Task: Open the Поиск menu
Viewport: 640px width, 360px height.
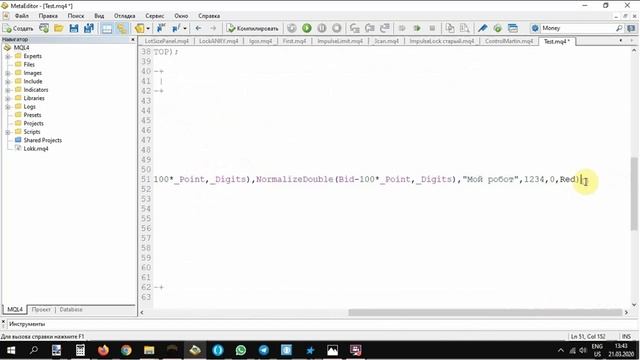Action: (76, 16)
